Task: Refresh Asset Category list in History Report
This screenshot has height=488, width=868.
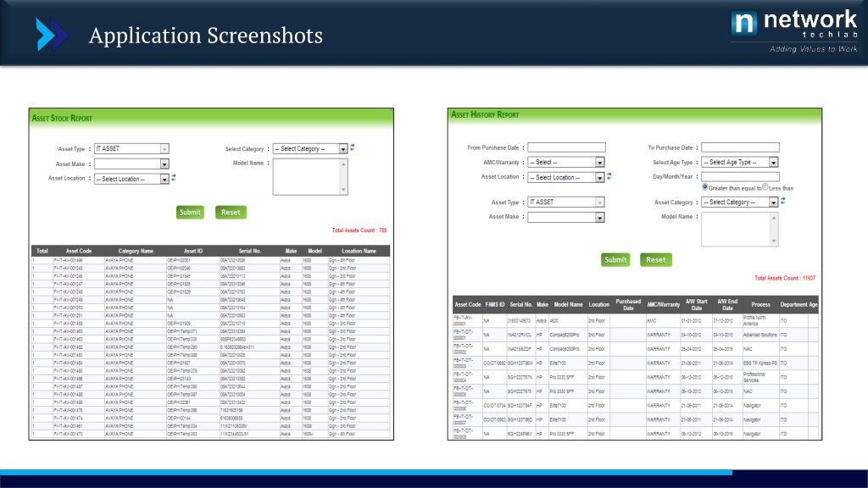Action: point(784,202)
